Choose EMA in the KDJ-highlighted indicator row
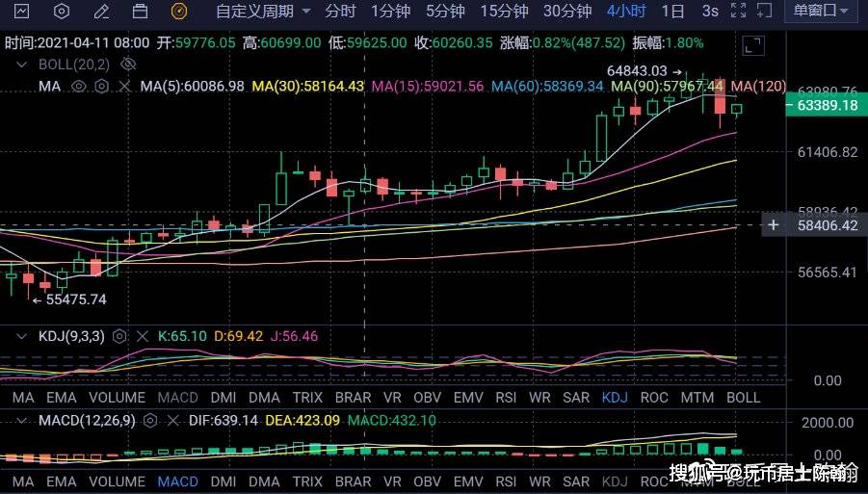This screenshot has height=494, width=868. pyautogui.click(x=62, y=398)
